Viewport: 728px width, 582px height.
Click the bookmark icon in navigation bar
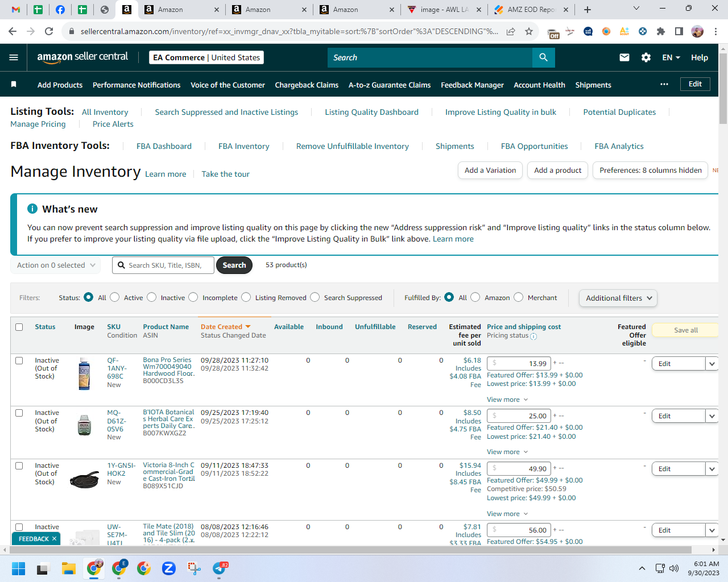pyautogui.click(x=14, y=84)
